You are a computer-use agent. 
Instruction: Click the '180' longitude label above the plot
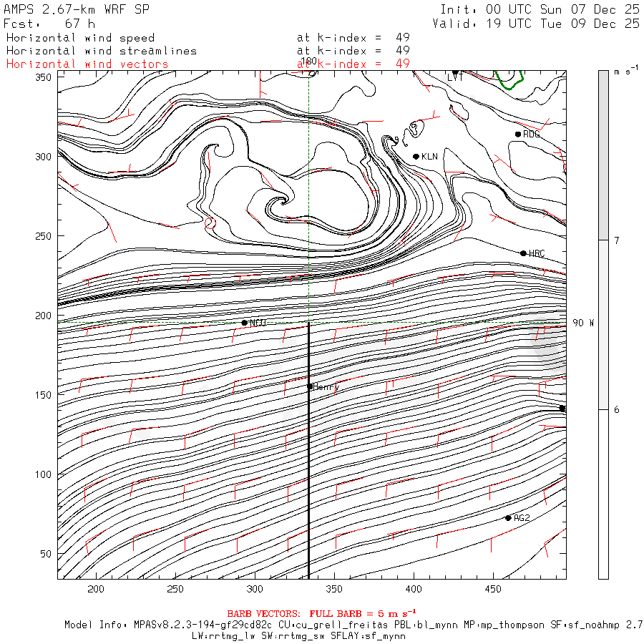pyautogui.click(x=308, y=62)
